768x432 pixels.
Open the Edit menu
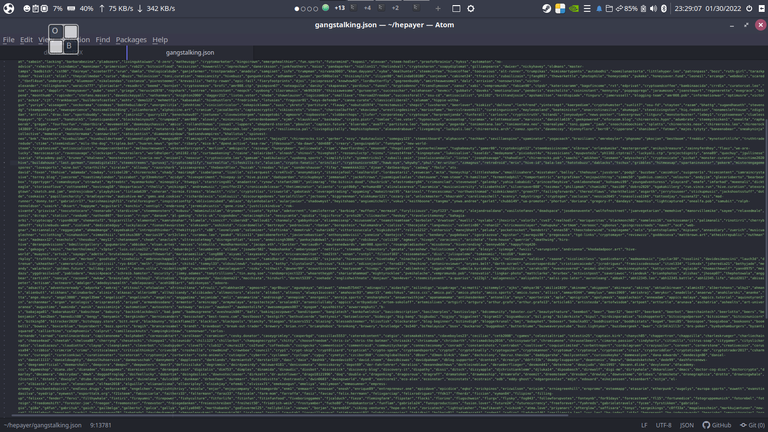pyautogui.click(x=26, y=40)
